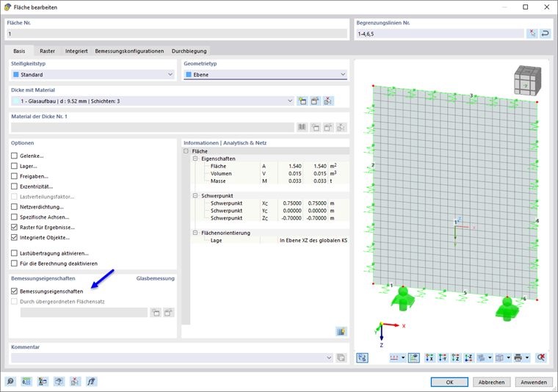Click the Anwenden button
Screen dimensions: 558x392
(x=534, y=382)
